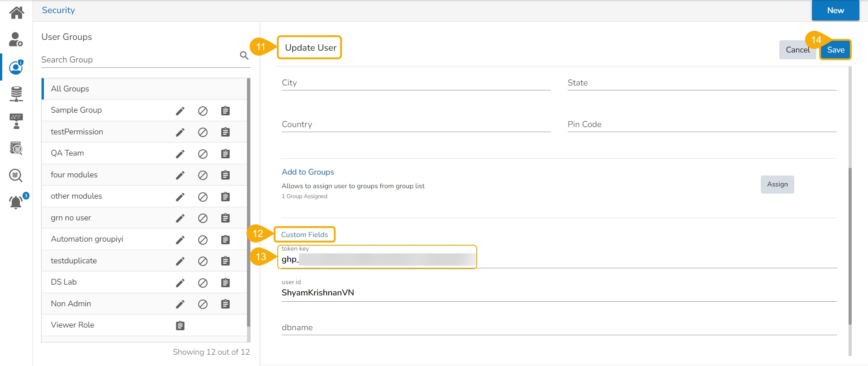Open clipboard icon for Viewer Role

click(x=180, y=326)
